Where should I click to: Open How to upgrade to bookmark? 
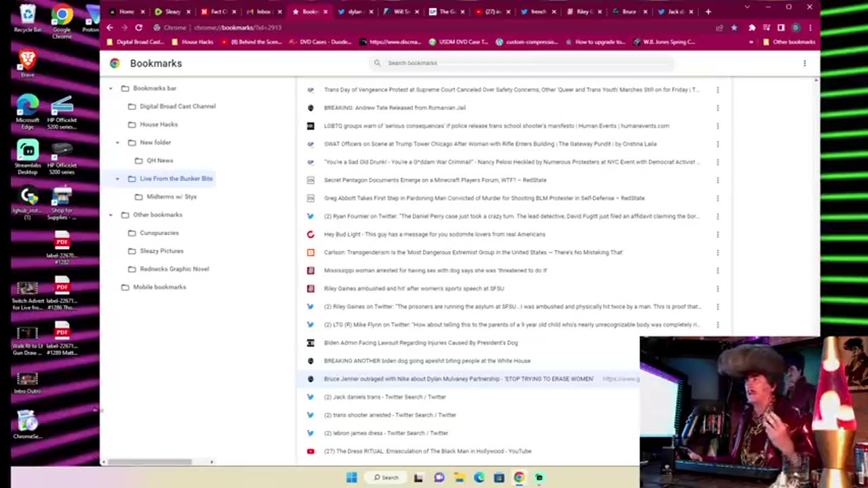pos(595,42)
